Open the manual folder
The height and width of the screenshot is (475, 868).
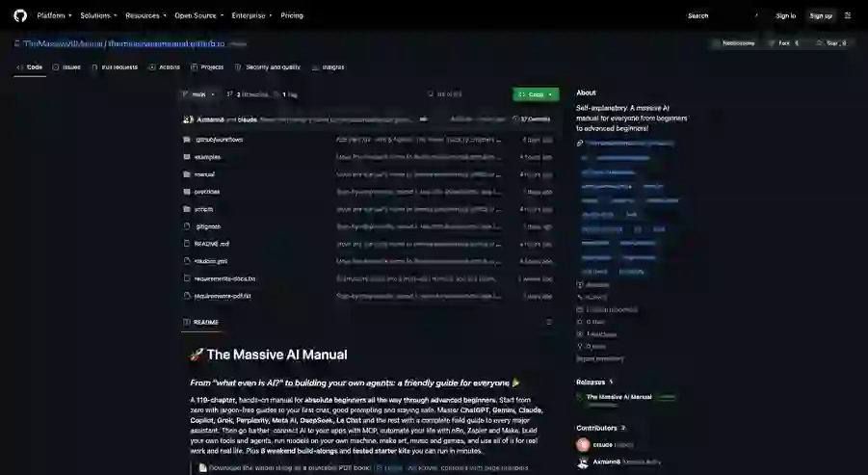click(x=204, y=174)
